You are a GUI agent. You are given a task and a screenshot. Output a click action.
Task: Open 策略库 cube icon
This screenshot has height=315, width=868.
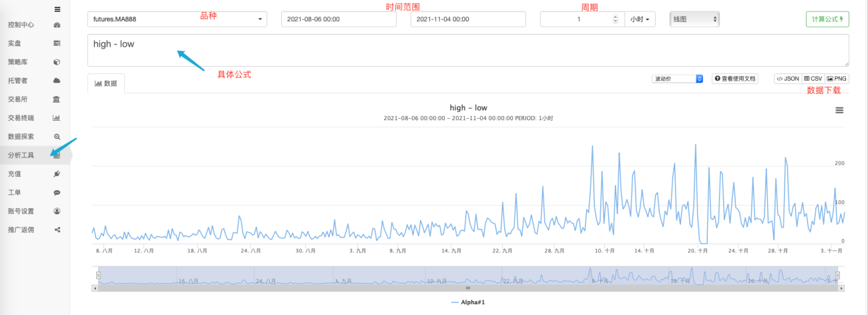57,62
